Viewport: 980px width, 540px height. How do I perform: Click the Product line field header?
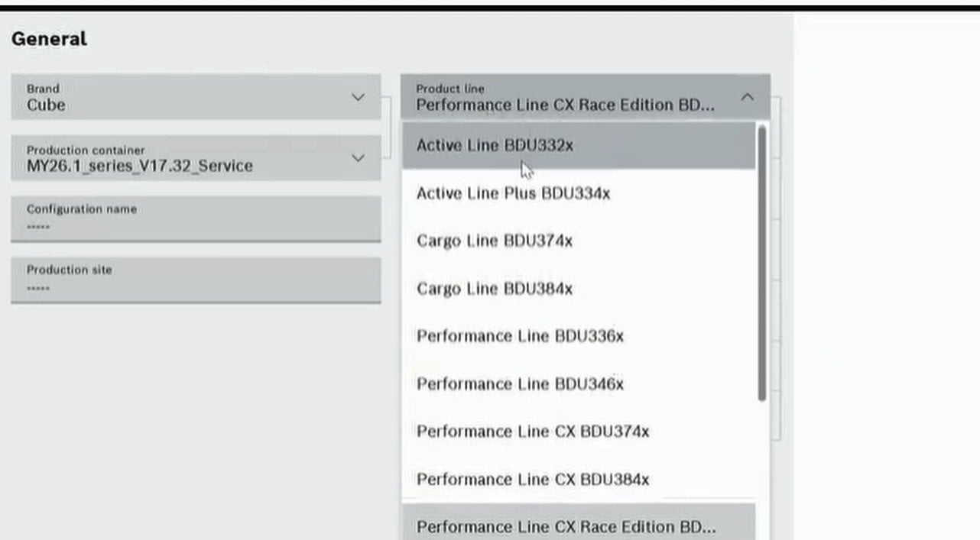586,97
